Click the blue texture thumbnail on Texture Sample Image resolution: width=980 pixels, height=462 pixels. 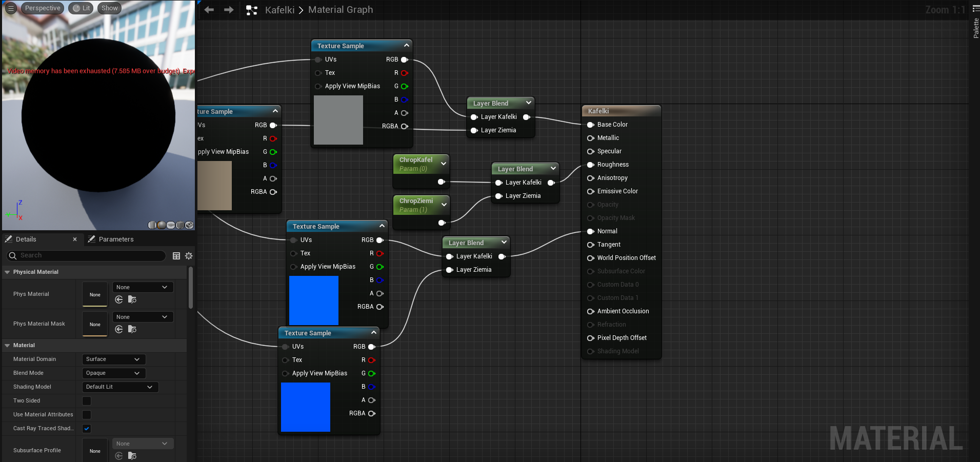314,300
